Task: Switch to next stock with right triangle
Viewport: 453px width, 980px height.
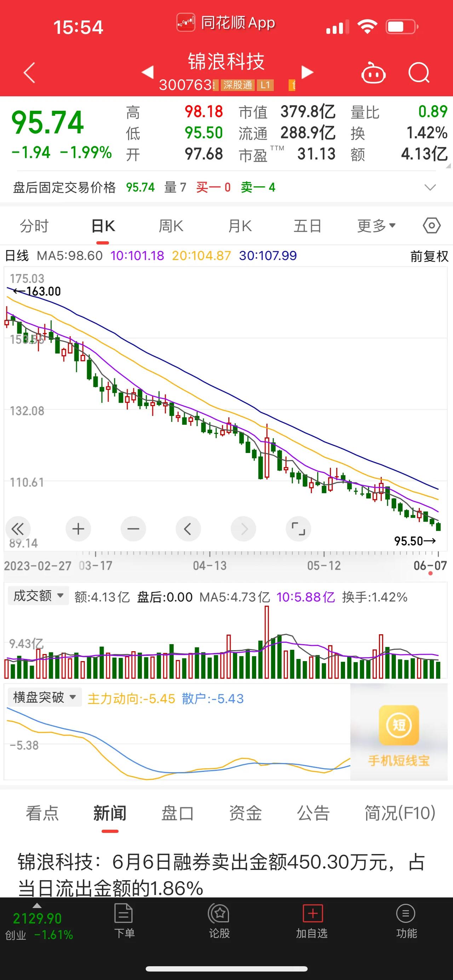Action: coord(307,72)
